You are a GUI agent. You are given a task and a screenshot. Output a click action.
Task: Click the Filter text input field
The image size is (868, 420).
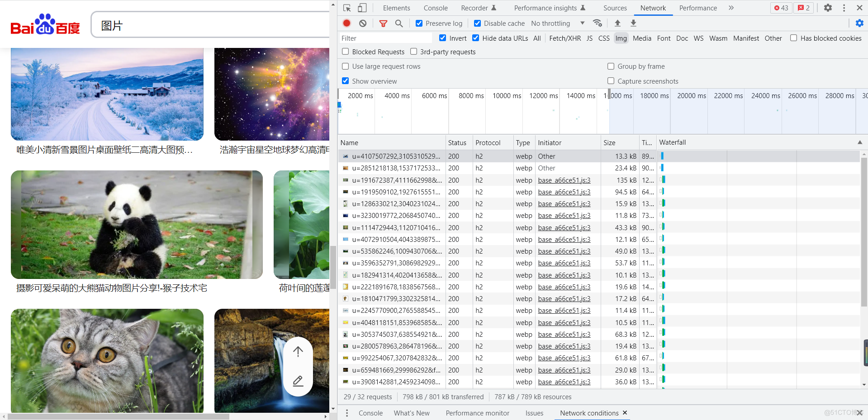click(x=385, y=38)
